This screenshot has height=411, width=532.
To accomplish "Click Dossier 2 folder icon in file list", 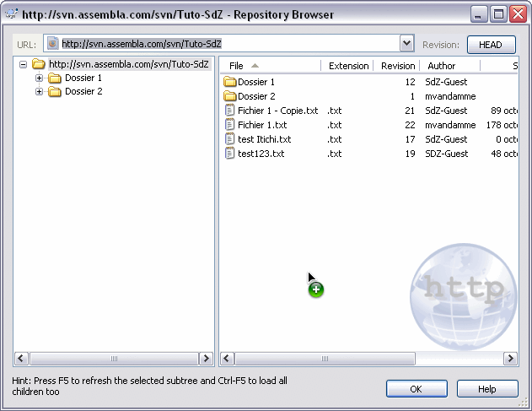I will click(229, 96).
